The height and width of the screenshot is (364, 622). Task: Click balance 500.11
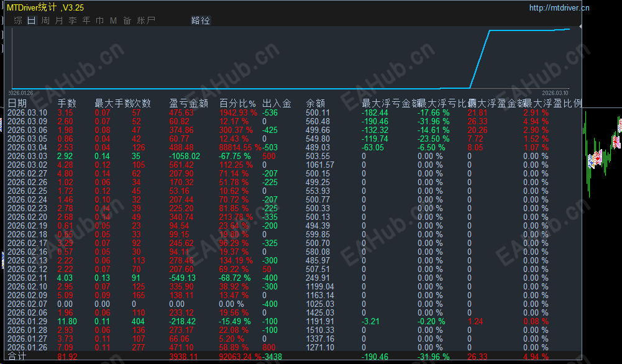point(318,112)
